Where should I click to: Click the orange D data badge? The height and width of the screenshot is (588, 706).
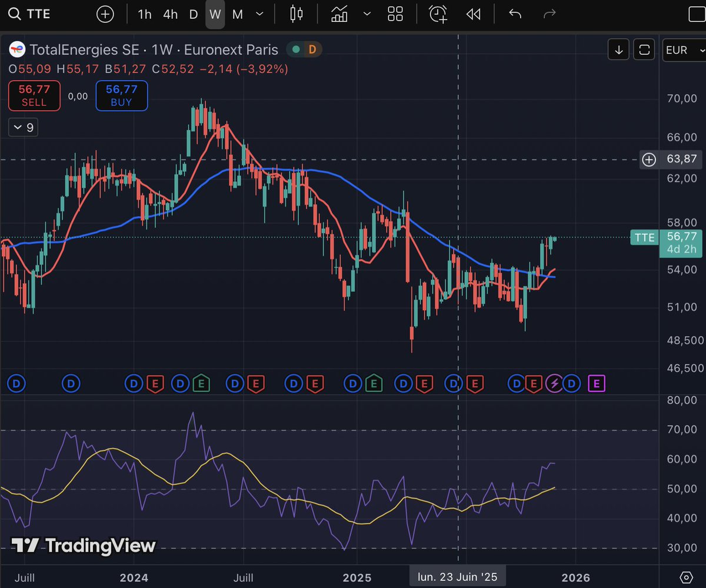click(312, 50)
